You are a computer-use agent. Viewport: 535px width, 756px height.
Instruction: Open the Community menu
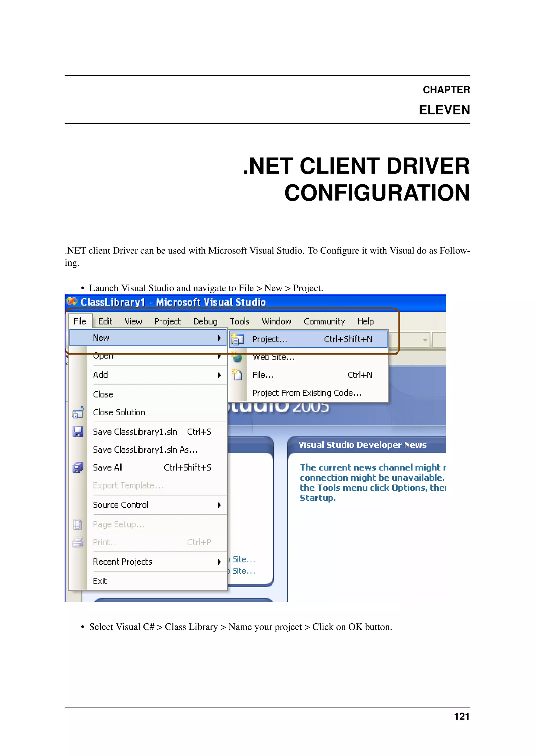pyautogui.click(x=324, y=321)
